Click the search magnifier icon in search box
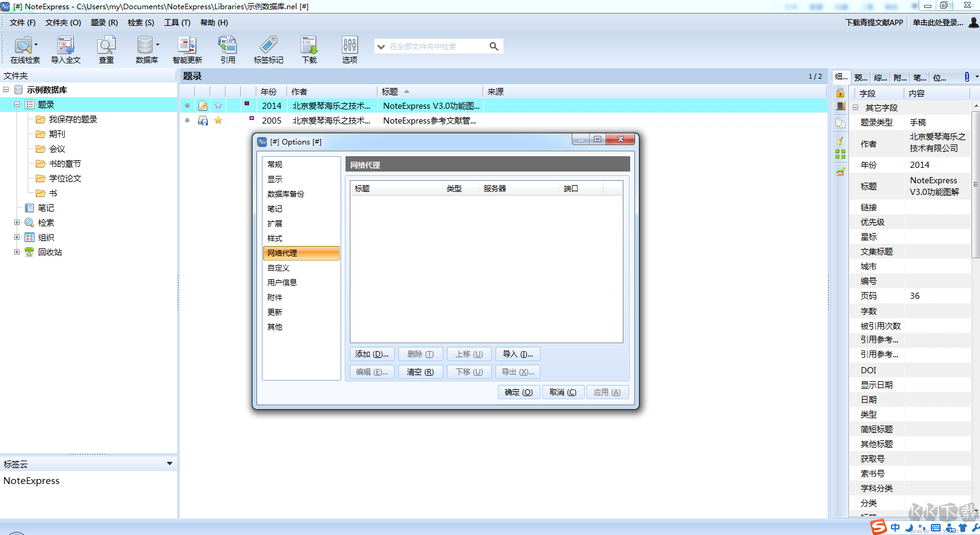980x535 pixels. (494, 46)
